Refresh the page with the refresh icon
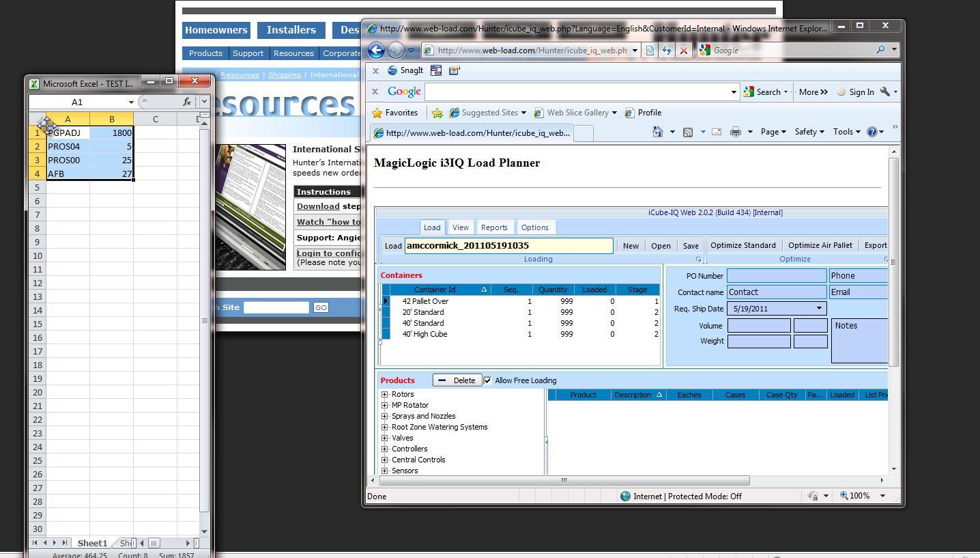 pyautogui.click(x=667, y=50)
